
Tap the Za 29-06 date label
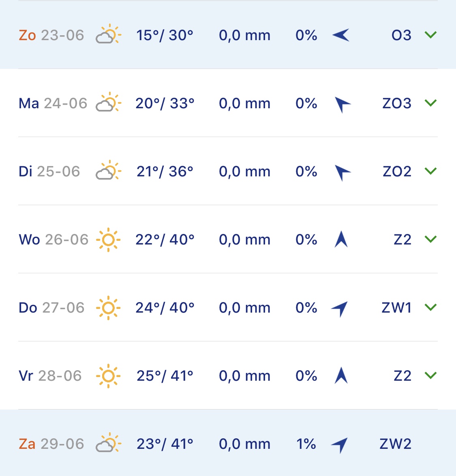(51, 444)
